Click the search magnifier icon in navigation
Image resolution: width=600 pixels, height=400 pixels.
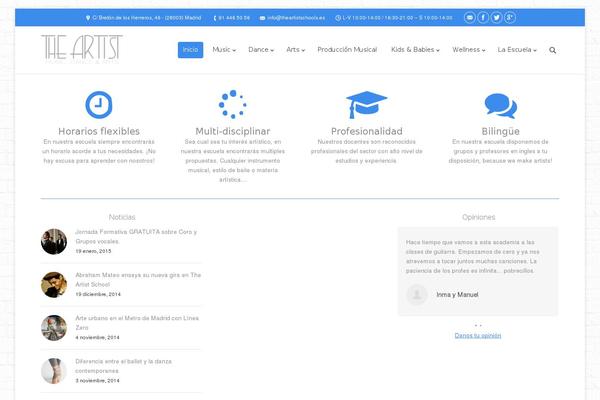click(553, 50)
